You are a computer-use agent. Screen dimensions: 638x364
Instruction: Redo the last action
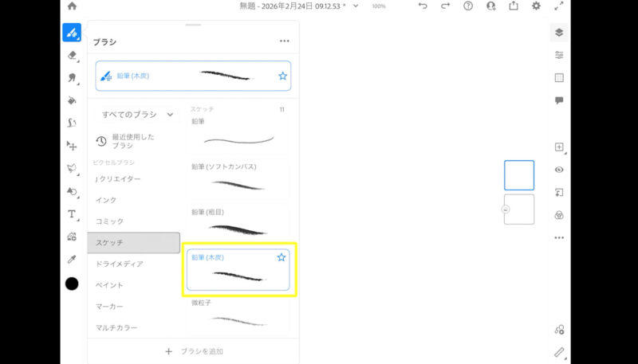click(446, 6)
